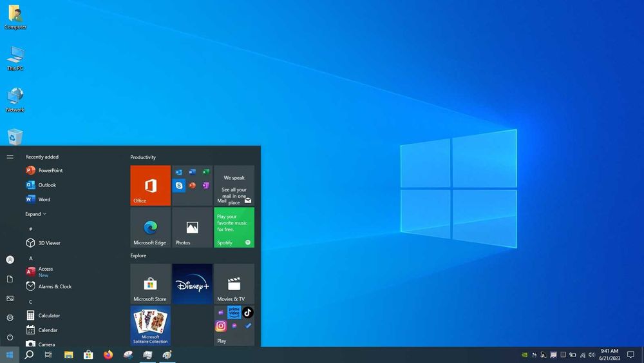
Task: Open Settings gear in Start sidebar
Action: (x=10, y=318)
